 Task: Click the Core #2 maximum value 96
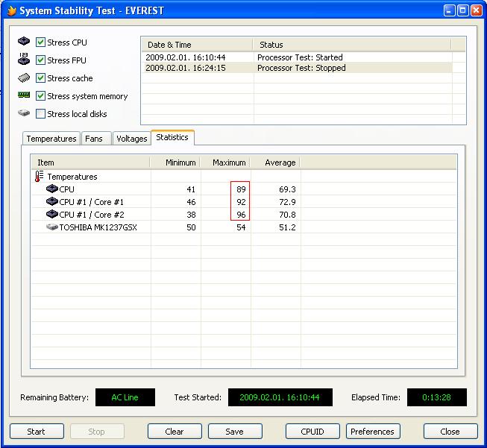click(x=241, y=215)
